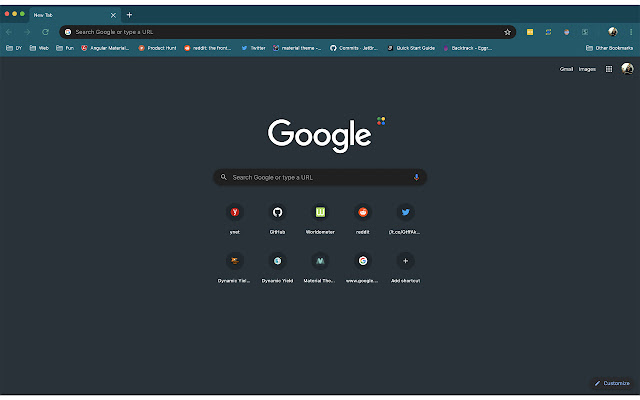The width and height of the screenshot is (640, 400).
Task: Click the round orange extension icon
Action: tap(567, 32)
